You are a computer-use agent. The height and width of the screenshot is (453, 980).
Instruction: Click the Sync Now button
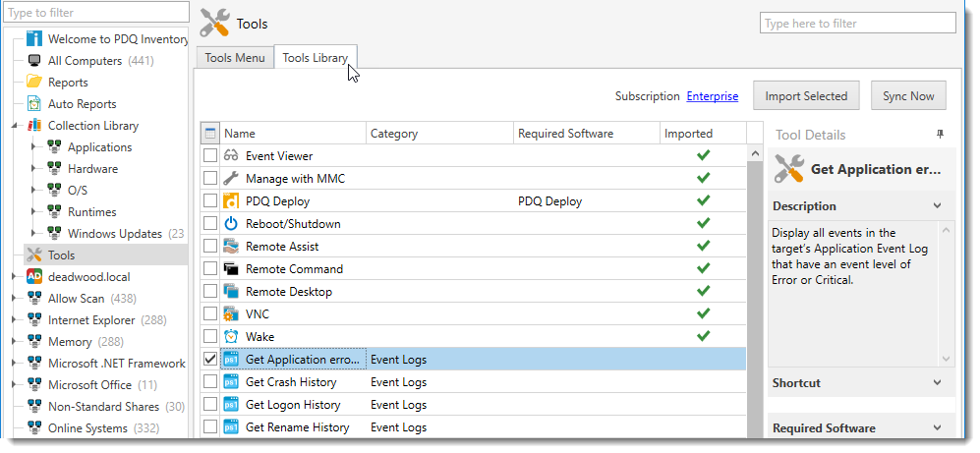tap(908, 95)
